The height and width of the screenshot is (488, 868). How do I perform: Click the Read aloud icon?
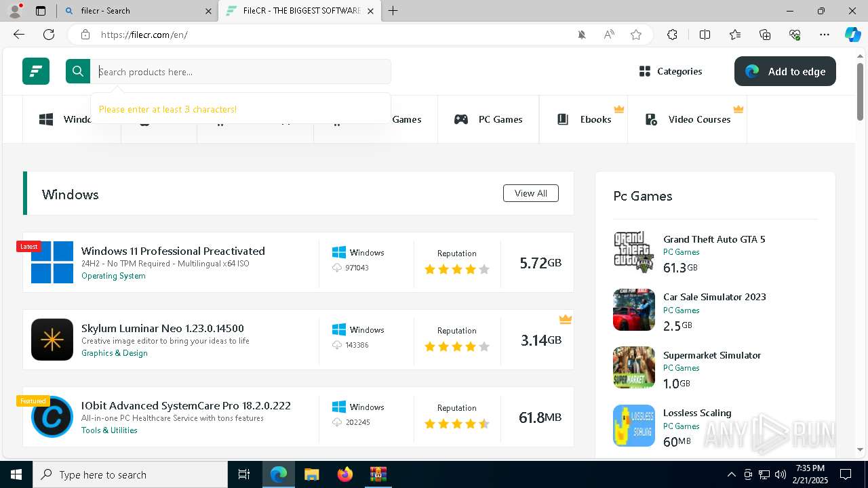[609, 35]
